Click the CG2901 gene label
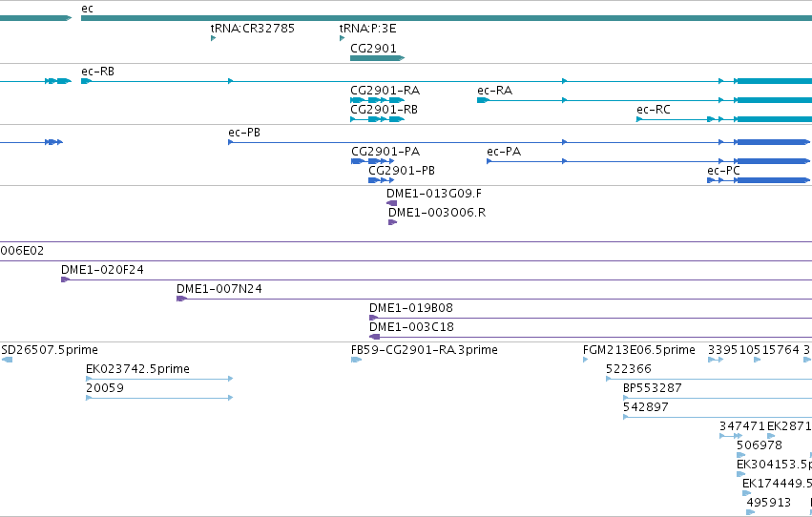The image size is (812, 517). [x=373, y=48]
